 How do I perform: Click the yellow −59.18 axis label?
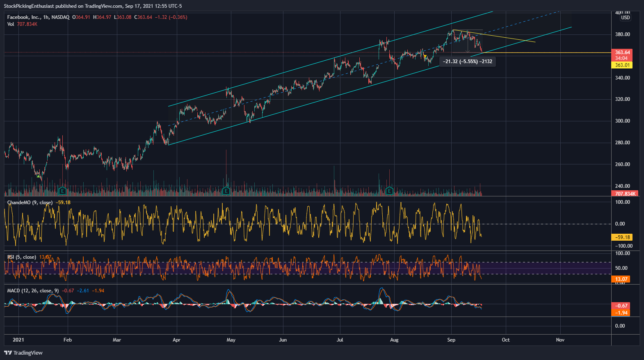pos(622,237)
